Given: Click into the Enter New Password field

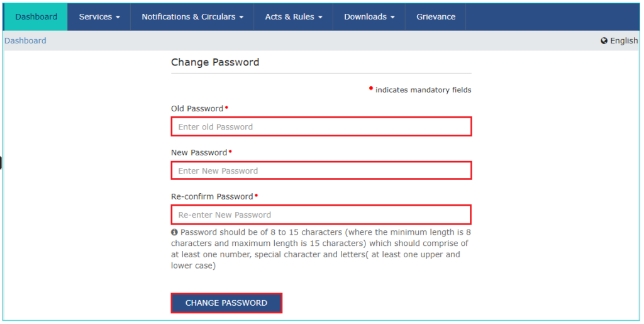Looking at the screenshot, I should (321, 170).
